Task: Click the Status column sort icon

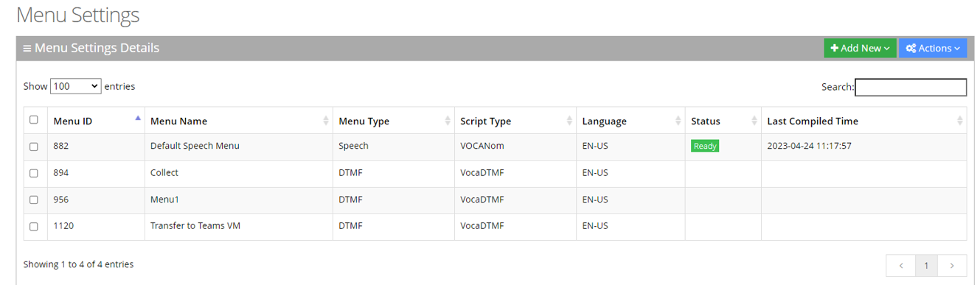Action: click(754, 121)
